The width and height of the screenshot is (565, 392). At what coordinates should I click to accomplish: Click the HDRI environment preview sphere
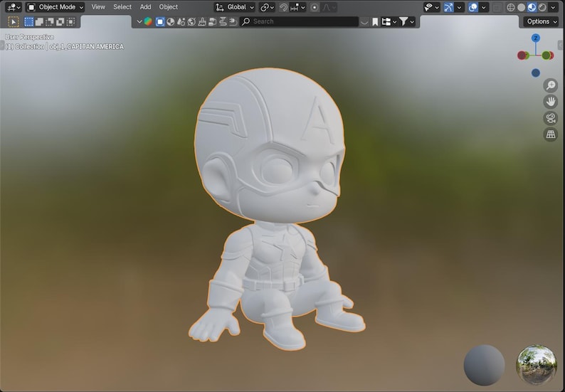pyautogui.click(x=537, y=365)
